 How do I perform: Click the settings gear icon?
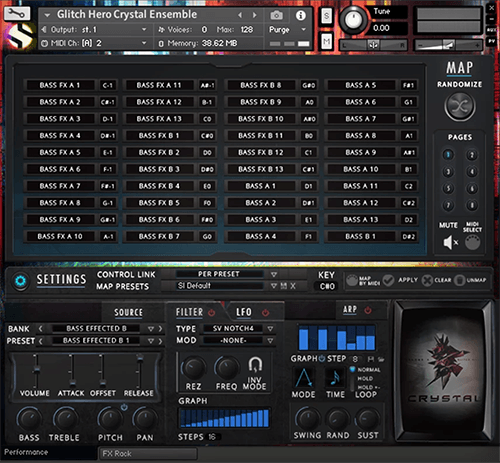[20, 281]
